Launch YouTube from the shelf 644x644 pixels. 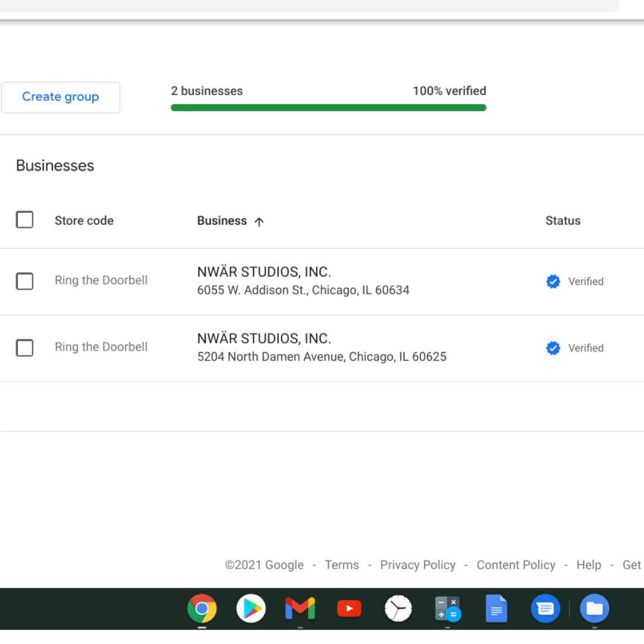[x=349, y=608]
